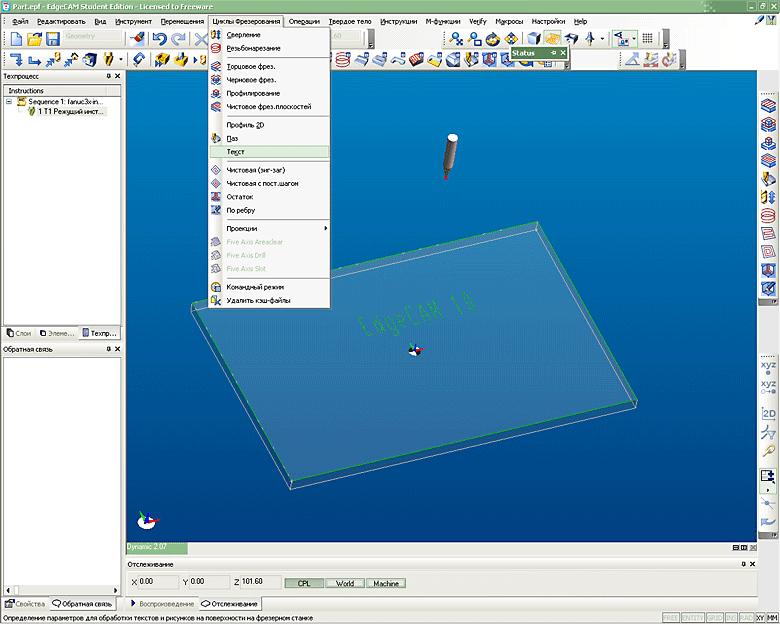Click the 2D snap icon in the right sidebar
The width and height of the screenshot is (780, 624).
(769, 414)
